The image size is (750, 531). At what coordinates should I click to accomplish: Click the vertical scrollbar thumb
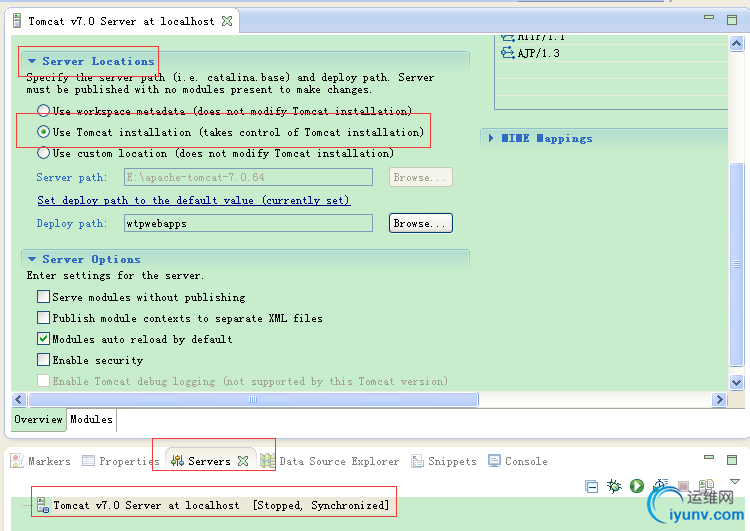click(x=737, y=264)
